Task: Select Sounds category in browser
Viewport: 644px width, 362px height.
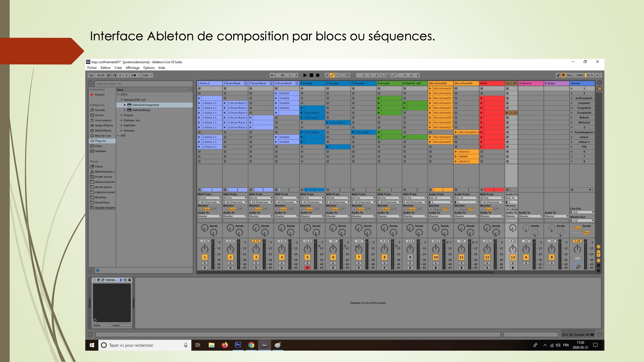Action: tap(100, 110)
